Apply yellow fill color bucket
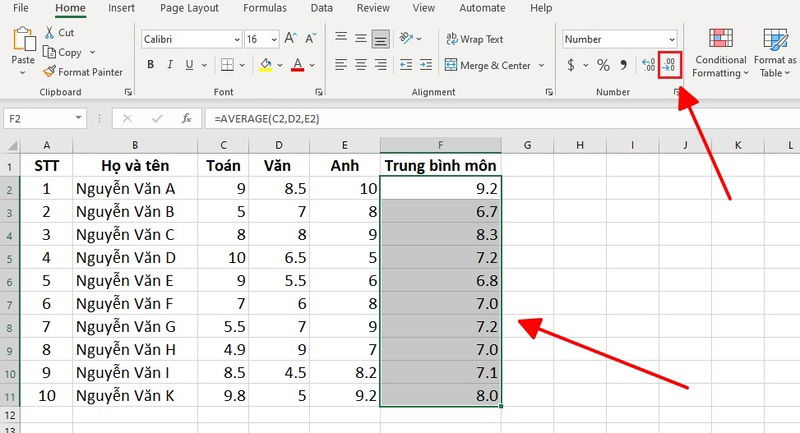Screen dimensions: 800x433 (x=265, y=65)
